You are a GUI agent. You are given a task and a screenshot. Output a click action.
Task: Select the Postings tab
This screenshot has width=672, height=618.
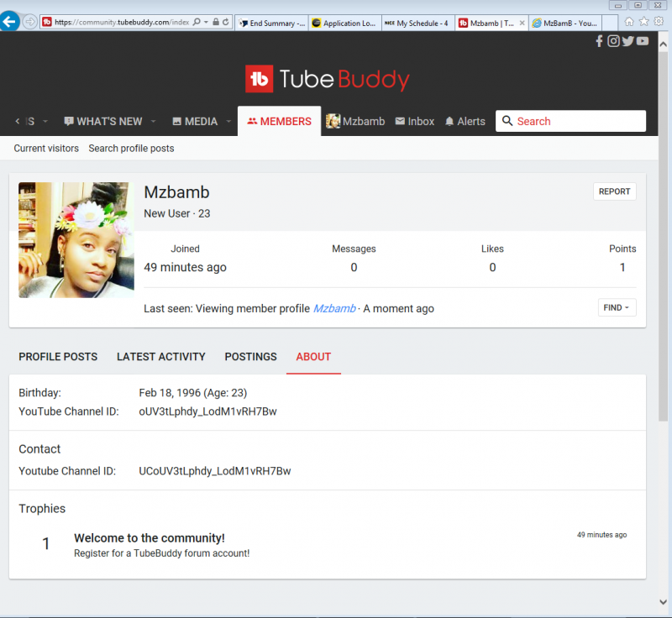[x=250, y=357]
